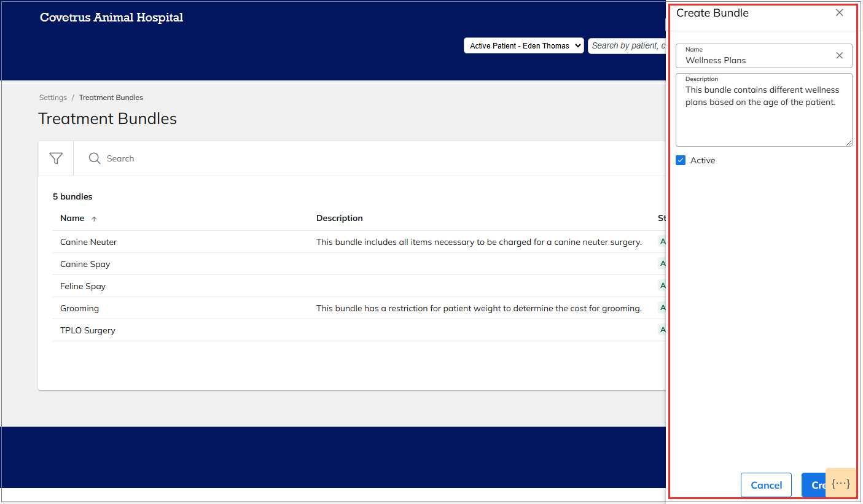Click the Treatment Bundles breadcrumb
This screenshot has width=863, height=504.
click(x=111, y=97)
